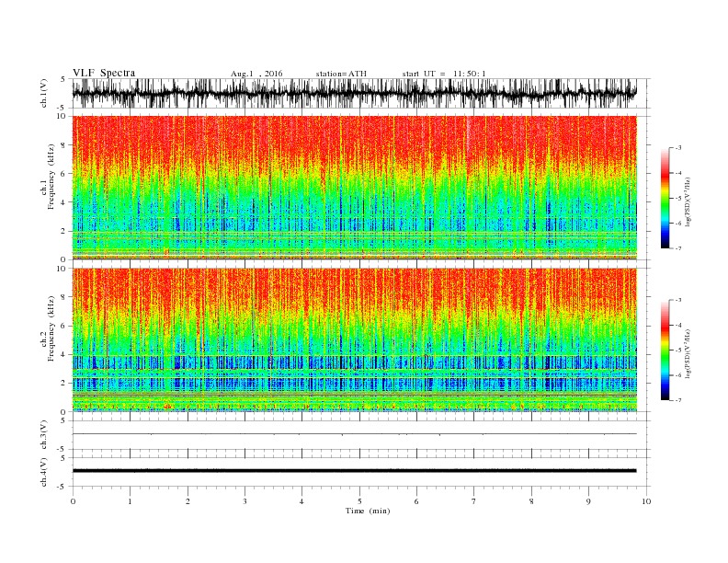Click the '1' tick on Time axis
The width and height of the screenshot is (728, 563).
130,501
